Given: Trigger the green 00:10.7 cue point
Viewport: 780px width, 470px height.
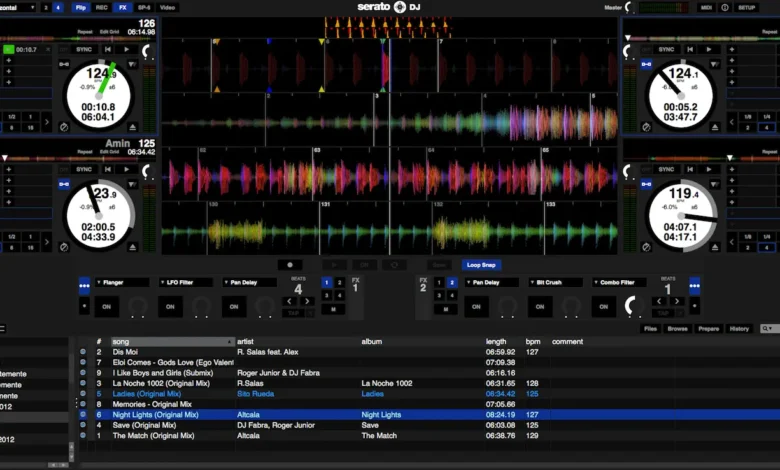Looking at the screenshot, I should pyautogui.click(x=8, y=49).
